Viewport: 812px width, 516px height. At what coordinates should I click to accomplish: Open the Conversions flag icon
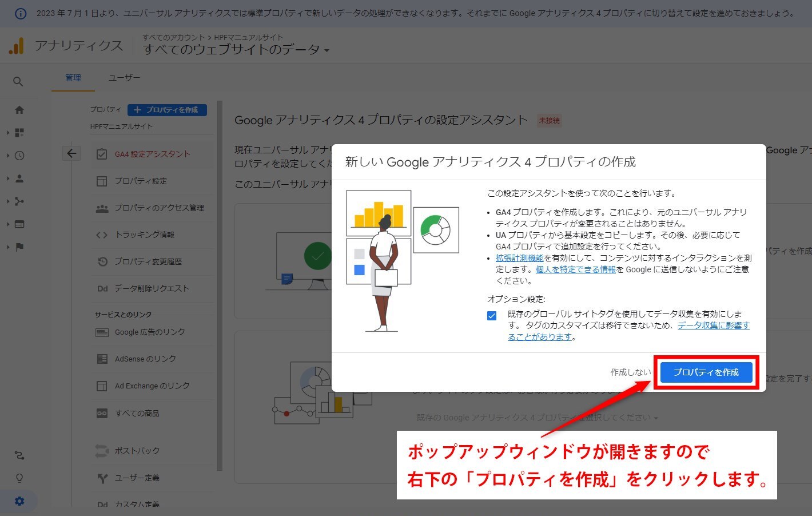point(19,247)
